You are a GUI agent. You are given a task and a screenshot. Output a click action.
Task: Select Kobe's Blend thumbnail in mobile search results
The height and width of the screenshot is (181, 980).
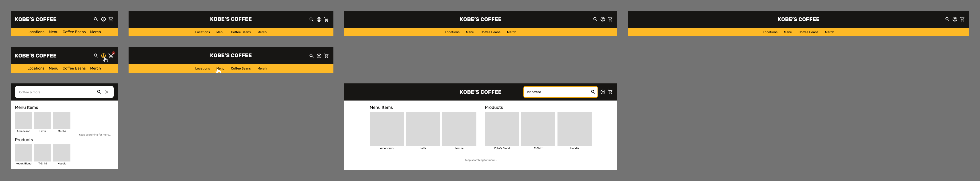pyautogui.click(x=23, y=153)
